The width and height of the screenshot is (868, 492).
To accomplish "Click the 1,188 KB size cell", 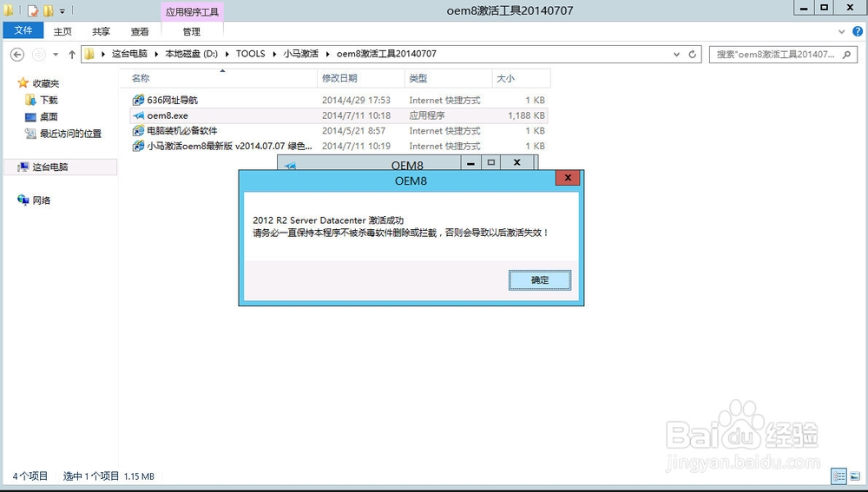I will [x=526, y=115].
